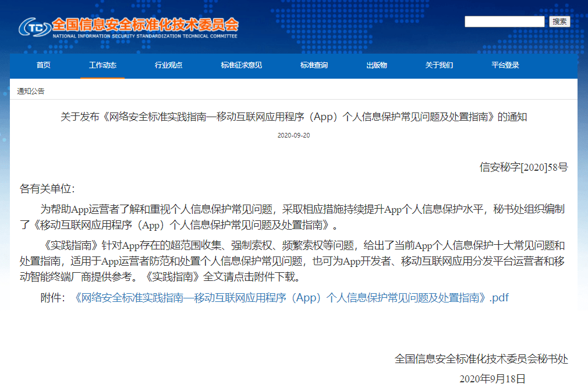Image resolution: width=588 pixels, height=387 pixels.
Task: Open the 出版物 publications menu
Action: (x=376, y=65)
